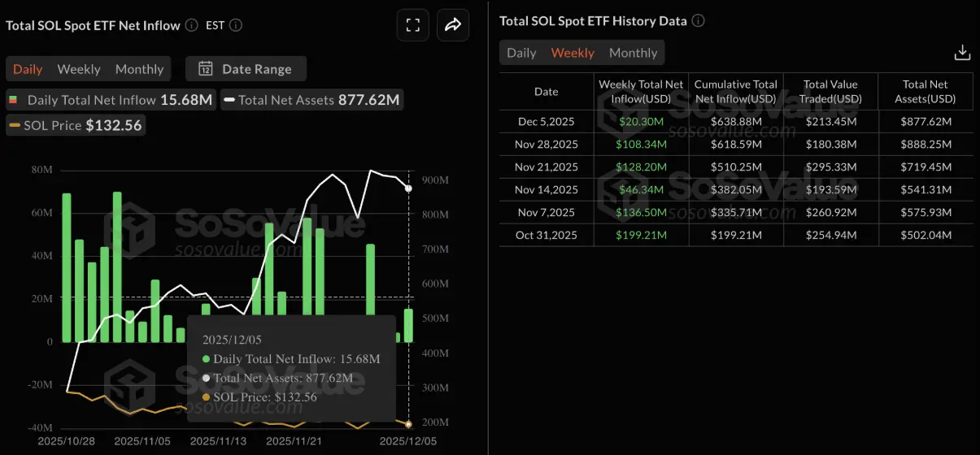Click Total Value Traded(USD) header
980x455 pixels.
tap(830, 92)
